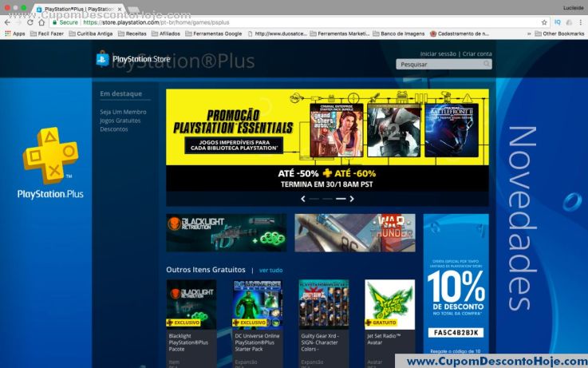
Task: Open the Curitiba Antiga bookmark folder
Action: (91, 34)
